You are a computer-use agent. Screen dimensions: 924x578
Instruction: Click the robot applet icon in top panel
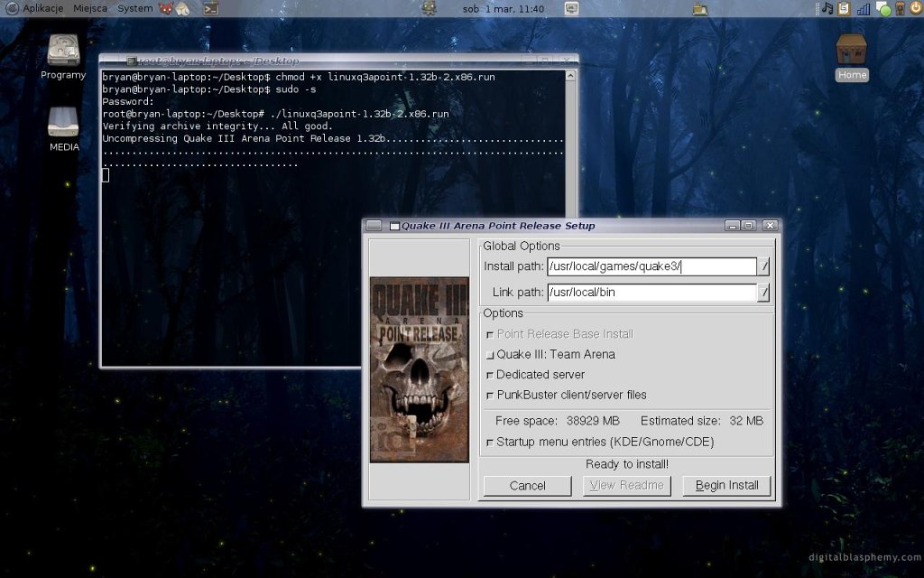[430, 8]
